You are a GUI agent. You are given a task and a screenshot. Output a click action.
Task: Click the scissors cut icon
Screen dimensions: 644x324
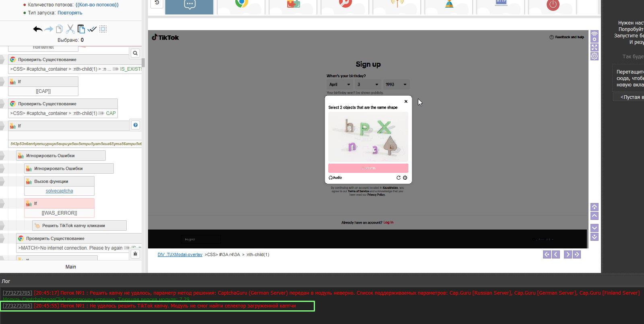(x=70, y=29)
